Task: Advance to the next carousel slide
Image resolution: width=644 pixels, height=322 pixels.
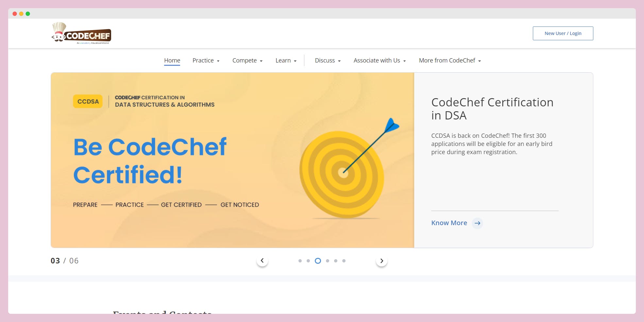Action: tap(381, 261)
